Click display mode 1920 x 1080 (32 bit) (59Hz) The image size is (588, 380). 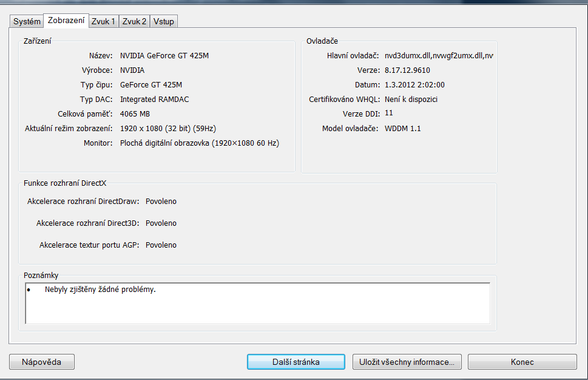(x=168, y=129)
